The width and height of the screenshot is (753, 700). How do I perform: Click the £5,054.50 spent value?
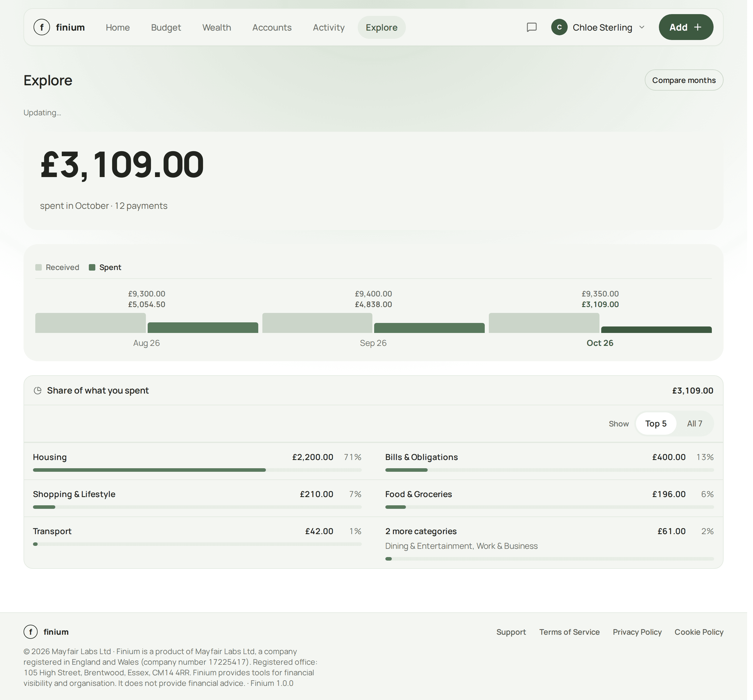click(146, 304)
